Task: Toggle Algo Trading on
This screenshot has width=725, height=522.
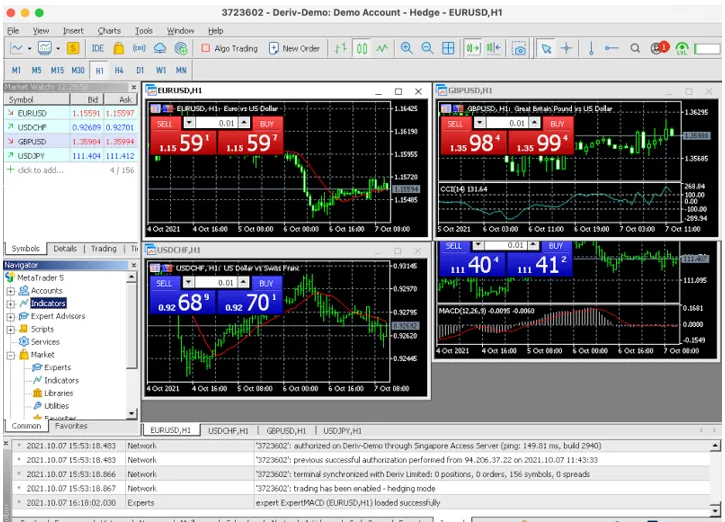Action: pos(230,48)
